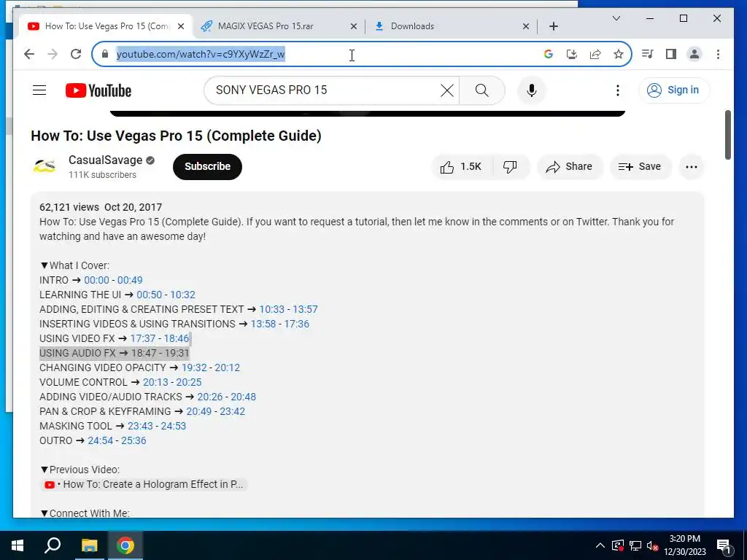Jump to timestamp 20:26

[x=209, y=397]
